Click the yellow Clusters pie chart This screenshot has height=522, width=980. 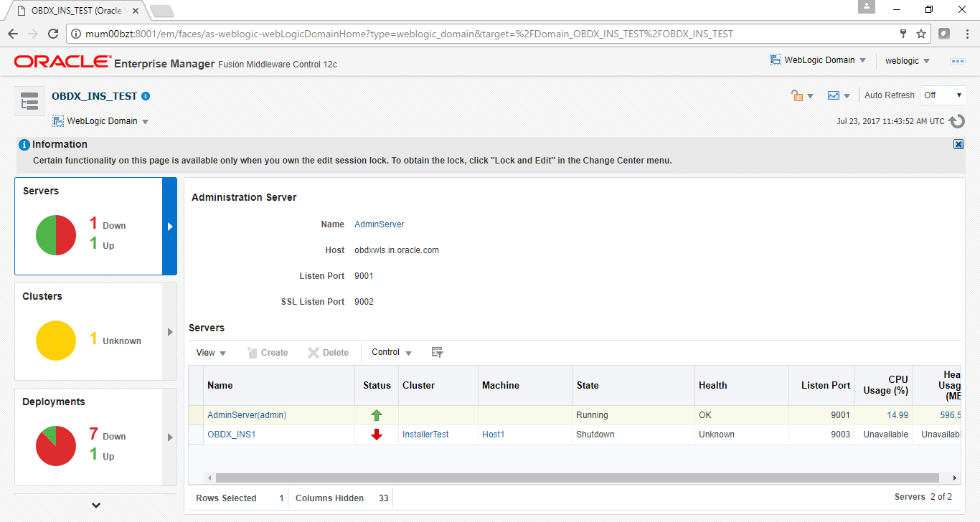coord(56,341)
